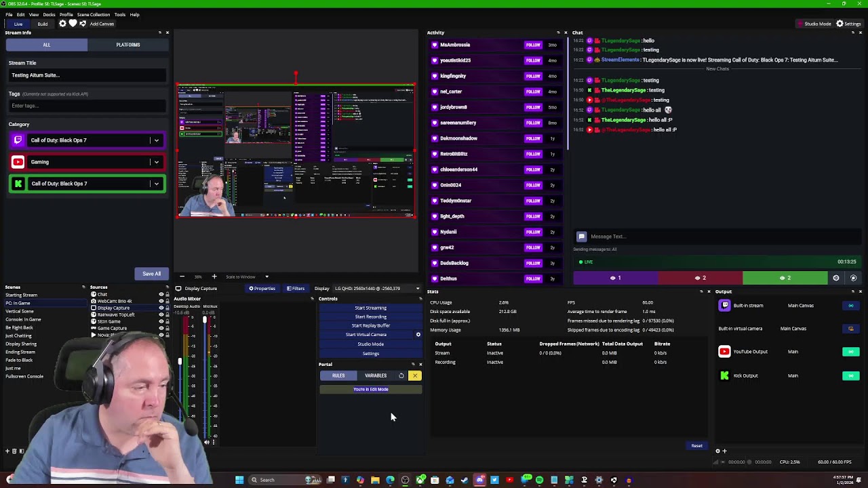Zoom out the preview with the minus icon
The height and width of the screenshot is (488, 868).
(182, 277)
